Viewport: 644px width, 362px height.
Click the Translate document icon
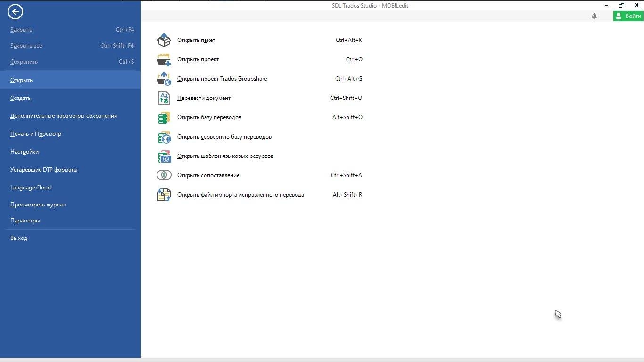[164, 98]
